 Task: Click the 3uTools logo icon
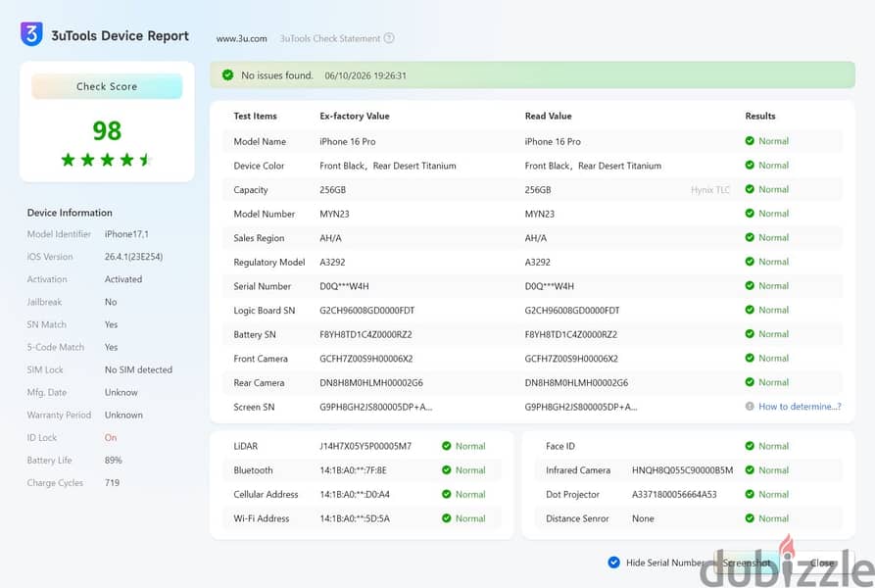[31, 34]
